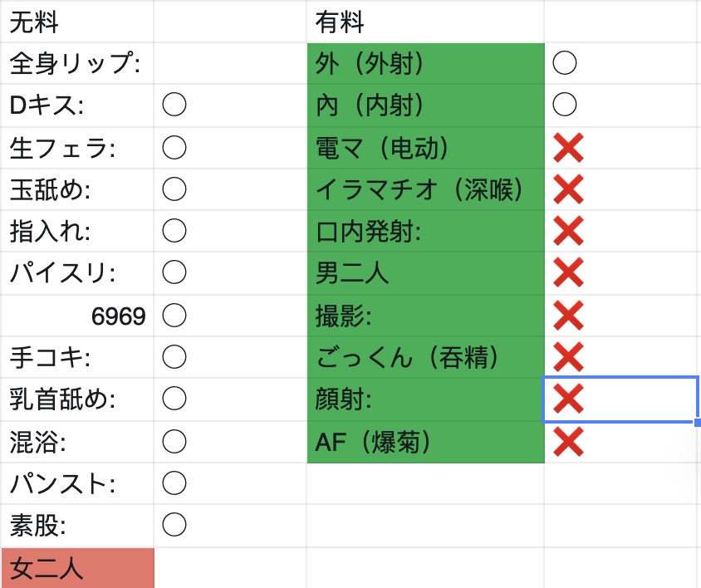Select the 無料 header cell

point(77,22)
